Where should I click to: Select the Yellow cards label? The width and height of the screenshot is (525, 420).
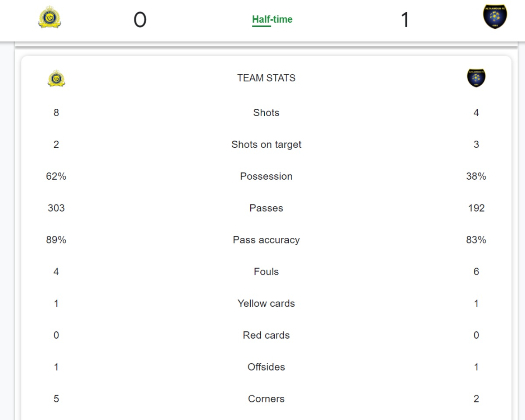coord(266,304)
